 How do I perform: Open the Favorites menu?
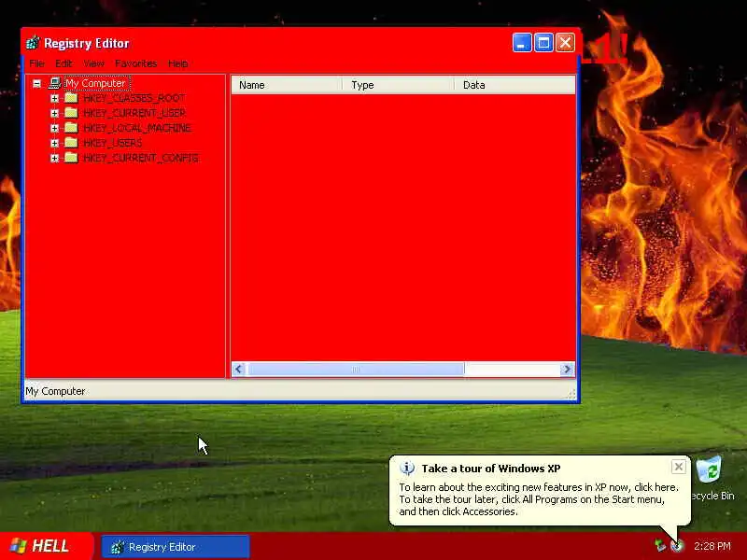135,63
